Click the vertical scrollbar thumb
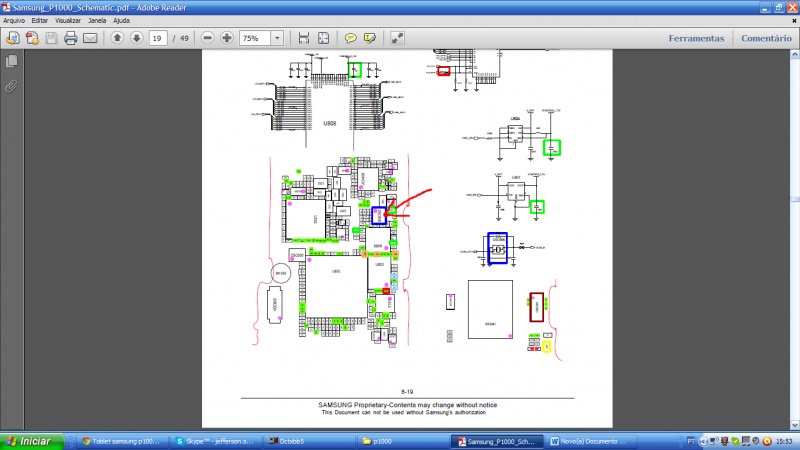The height and width of the screenshot is (450, 800). tap(795, 199)
